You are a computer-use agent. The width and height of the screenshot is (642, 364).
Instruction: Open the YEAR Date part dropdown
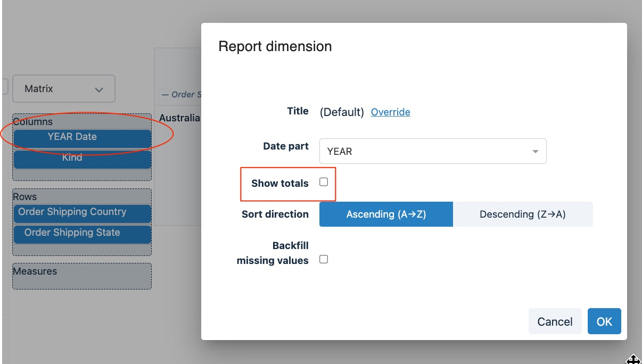click(432, 151)
